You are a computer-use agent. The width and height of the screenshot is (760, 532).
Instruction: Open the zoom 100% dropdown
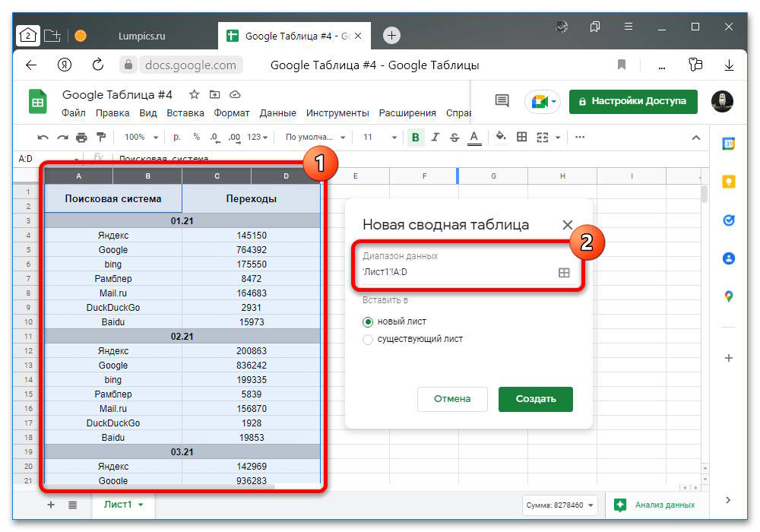[x=141, y=137]
